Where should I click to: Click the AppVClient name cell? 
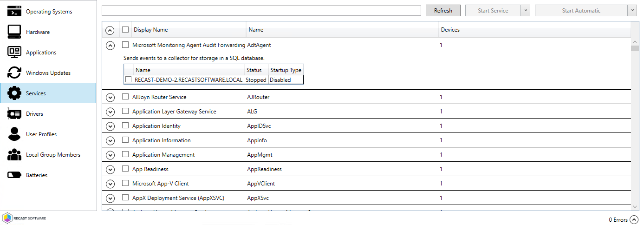pyautogui.click(x=261, y=184)
